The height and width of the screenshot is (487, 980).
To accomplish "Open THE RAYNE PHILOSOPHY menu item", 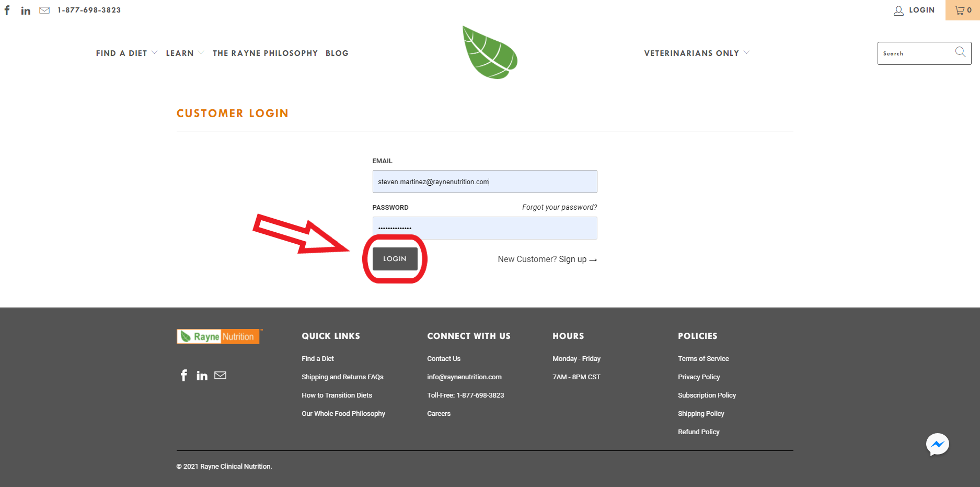I will click(265, 53).
